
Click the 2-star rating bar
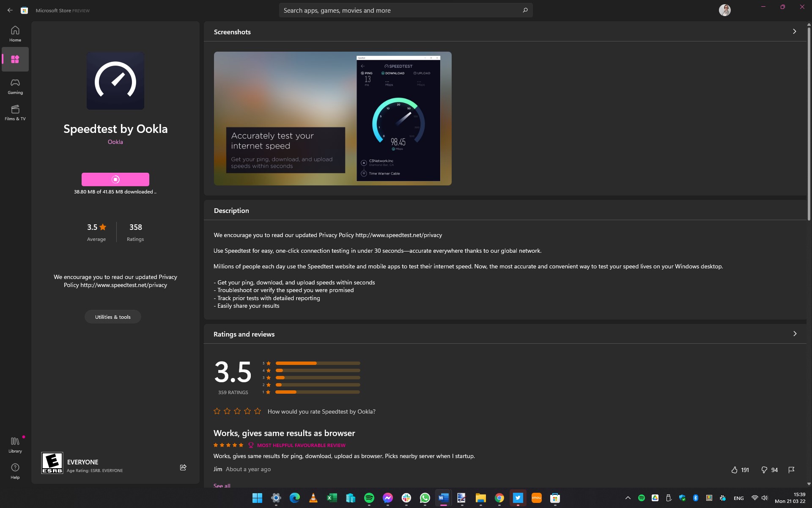click(318, 385)
